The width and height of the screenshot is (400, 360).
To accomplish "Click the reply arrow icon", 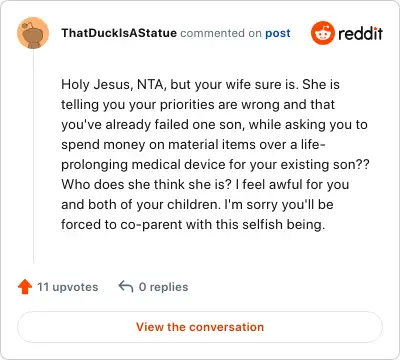I will pyautogui.click(x=126, y=286).
